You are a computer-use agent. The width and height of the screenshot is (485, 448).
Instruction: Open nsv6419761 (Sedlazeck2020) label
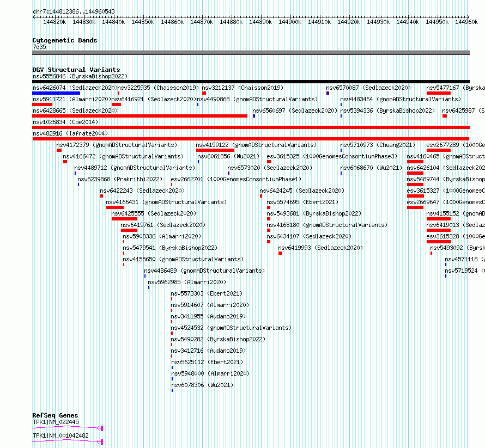pos(163,225)
